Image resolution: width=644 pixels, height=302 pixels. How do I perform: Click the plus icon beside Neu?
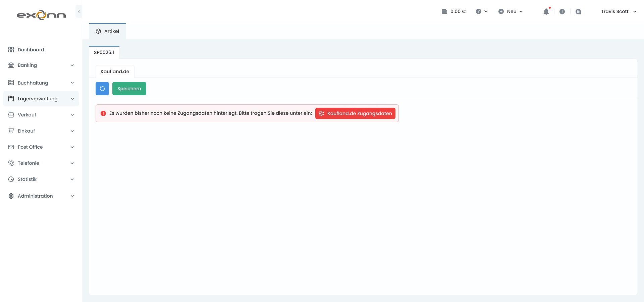coord(501,11)
